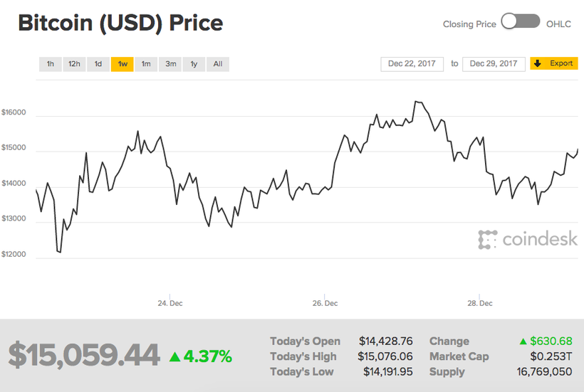
Task: Click the green triangle beside 4.37%
Action: [174, 356]
